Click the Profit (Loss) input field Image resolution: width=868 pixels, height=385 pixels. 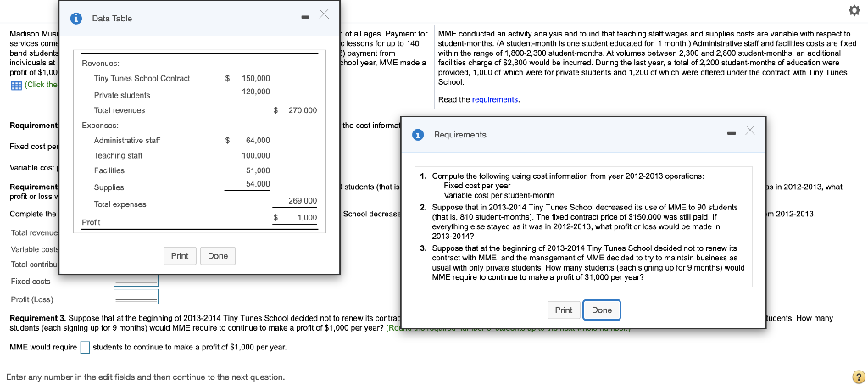click(136, 297)
